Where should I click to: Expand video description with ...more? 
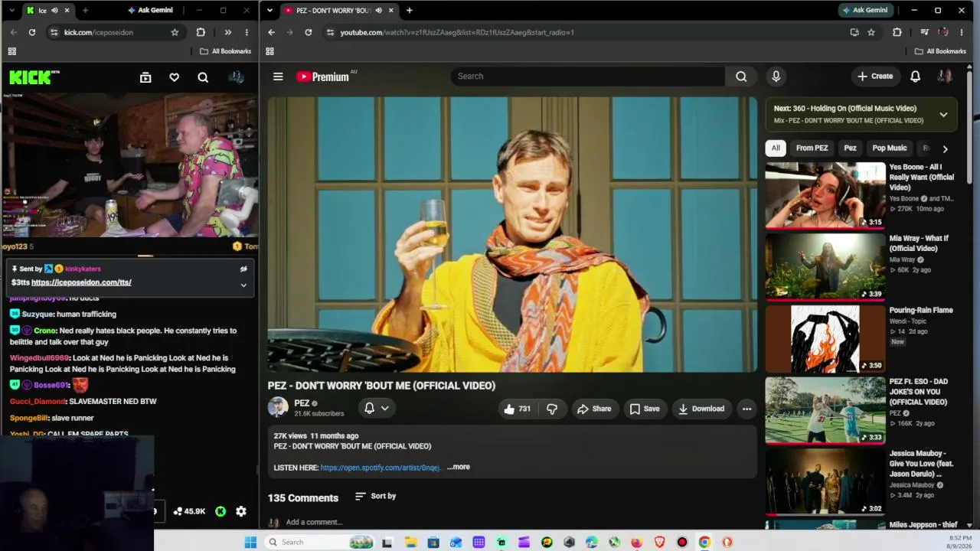click(x=459, y=467)
